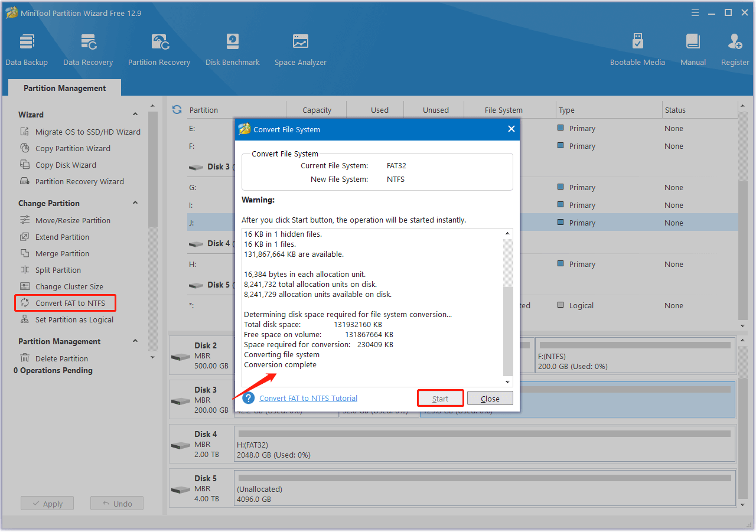Image resolution: width=756 pixels, height=532 pixels.
Task: Click the help question mark icon
Action: click(x=248, y=398)
